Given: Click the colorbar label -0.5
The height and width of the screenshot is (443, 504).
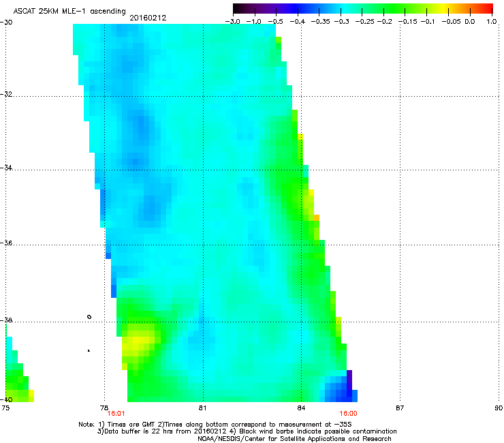Looking at the screenshot, I should (x=275, y=22).
